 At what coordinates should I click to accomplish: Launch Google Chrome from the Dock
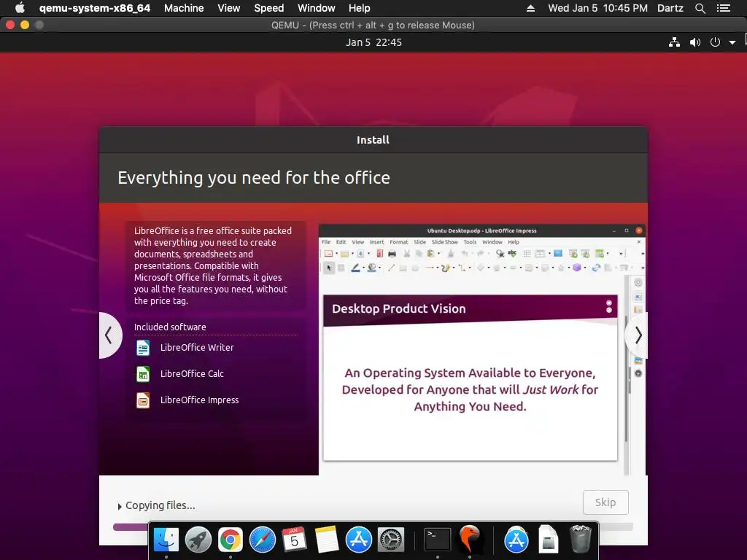pos(230,540)
